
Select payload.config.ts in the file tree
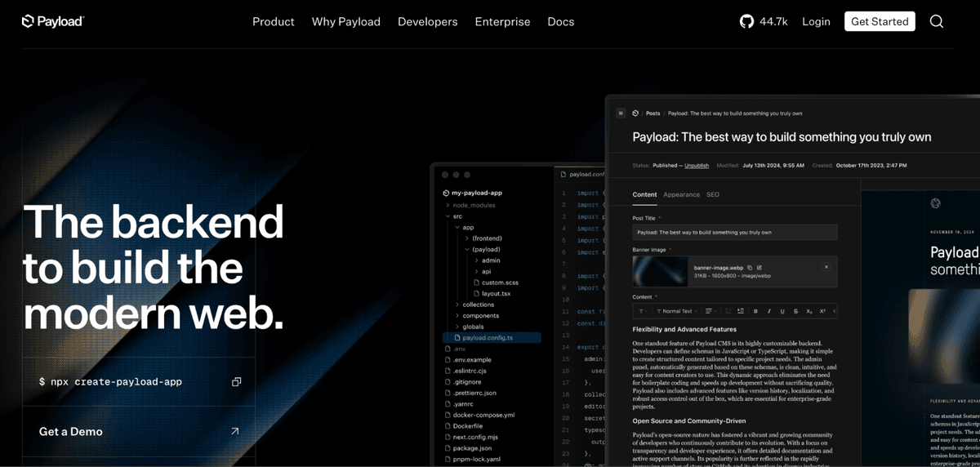[x=491, y=337]
